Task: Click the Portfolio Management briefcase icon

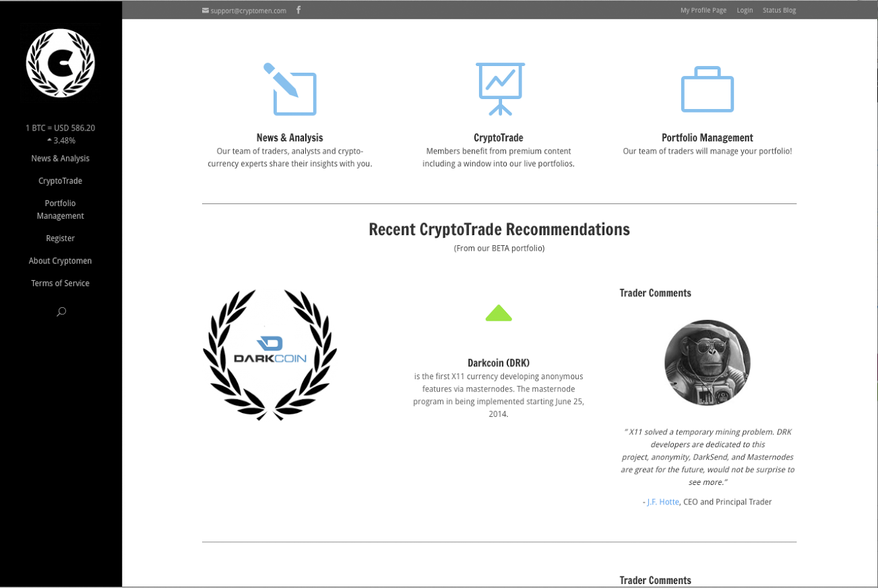Action: 708,89
